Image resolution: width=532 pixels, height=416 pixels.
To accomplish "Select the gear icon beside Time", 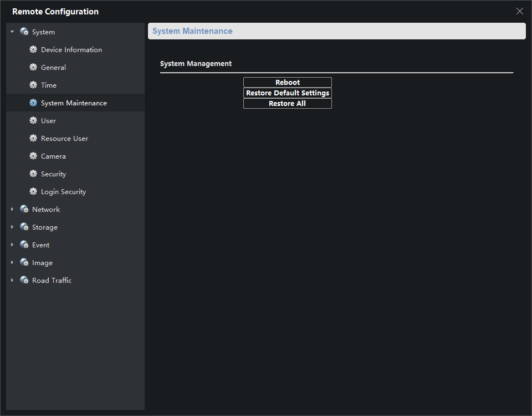I will pyautogui.click(x=33, y=85).
